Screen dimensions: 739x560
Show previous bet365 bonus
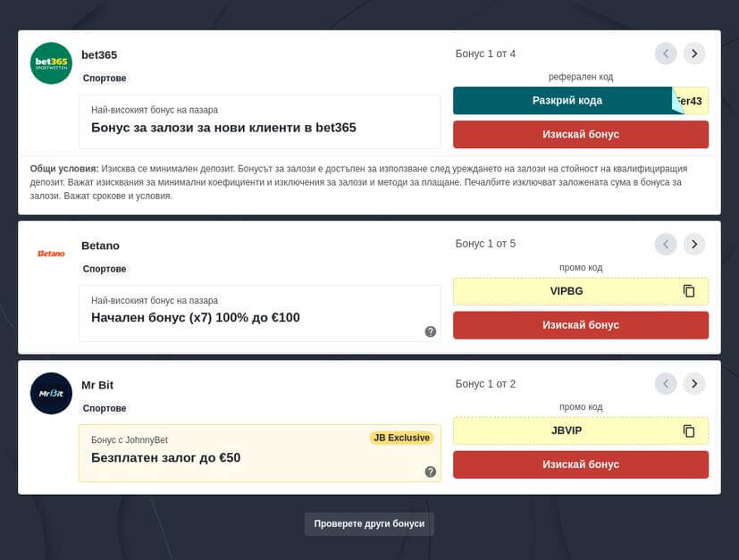tap(666, 54)
